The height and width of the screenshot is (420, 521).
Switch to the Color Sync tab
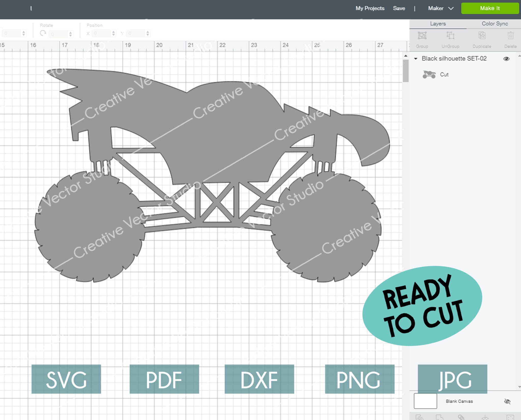495,24
